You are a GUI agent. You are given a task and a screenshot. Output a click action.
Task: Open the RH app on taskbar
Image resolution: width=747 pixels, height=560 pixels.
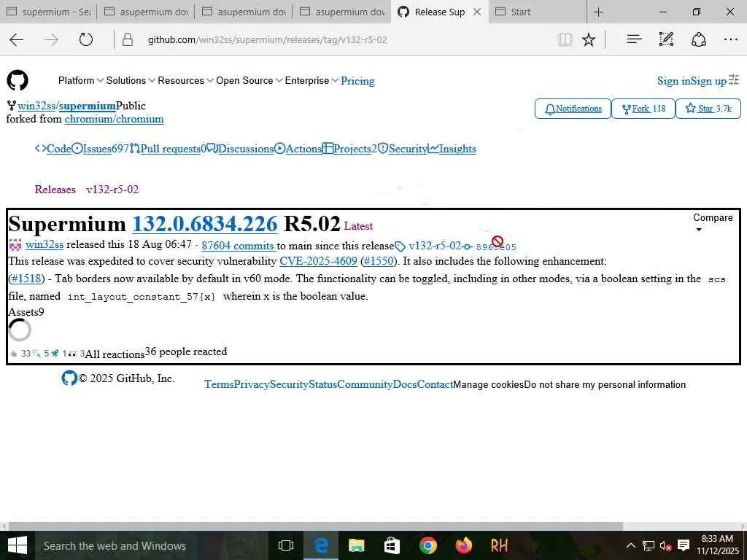coord(499,545)
